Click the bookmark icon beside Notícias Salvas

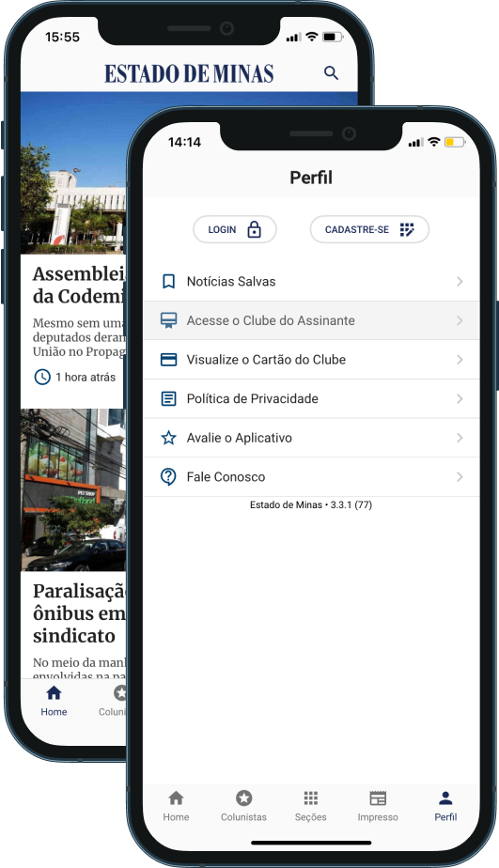click(x=168, y=282)
